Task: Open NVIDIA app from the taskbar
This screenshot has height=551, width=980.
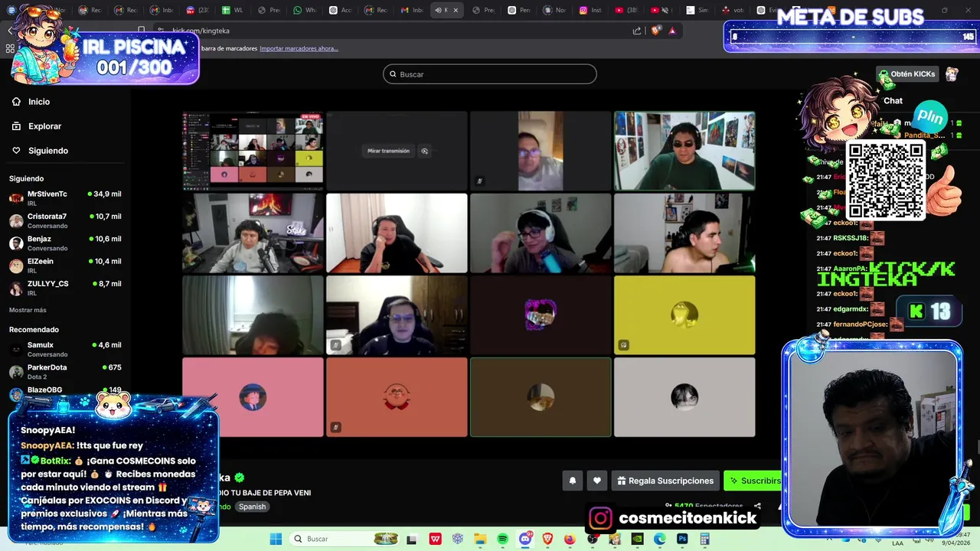Action: [x=638, y=539]
